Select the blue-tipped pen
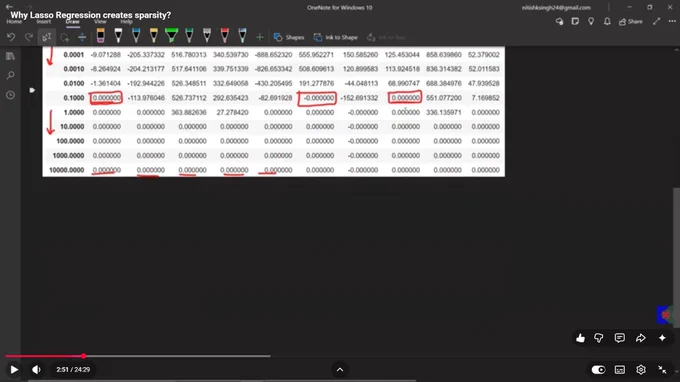680x382 pixels. click(x=136, y=36)
